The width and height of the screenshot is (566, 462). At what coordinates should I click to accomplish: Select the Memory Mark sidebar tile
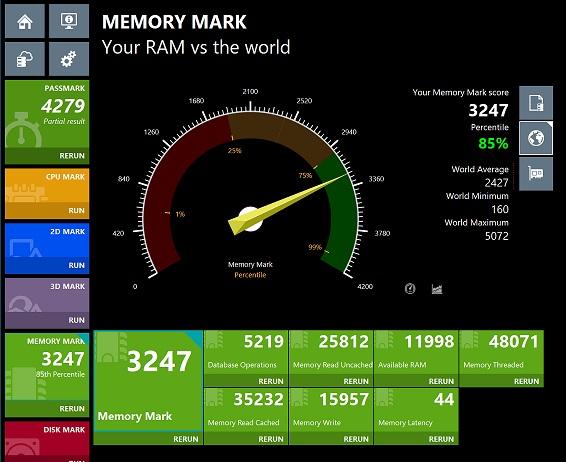tap(47, 375)
